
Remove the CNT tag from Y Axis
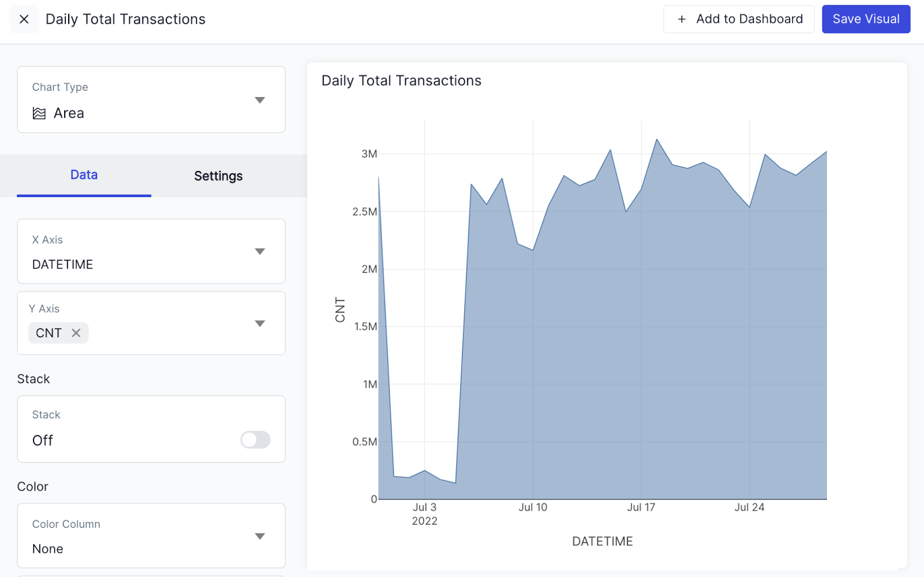pyautogui.click(x=76, y=333)
